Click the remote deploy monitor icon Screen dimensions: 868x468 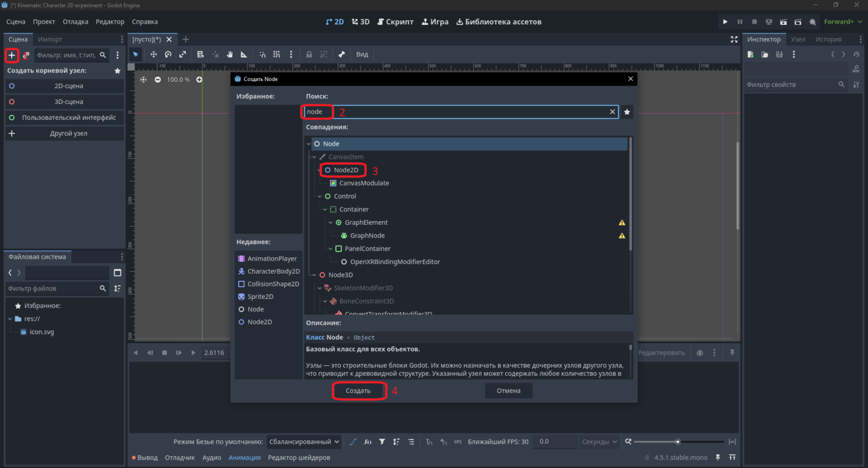coord(769,21)
